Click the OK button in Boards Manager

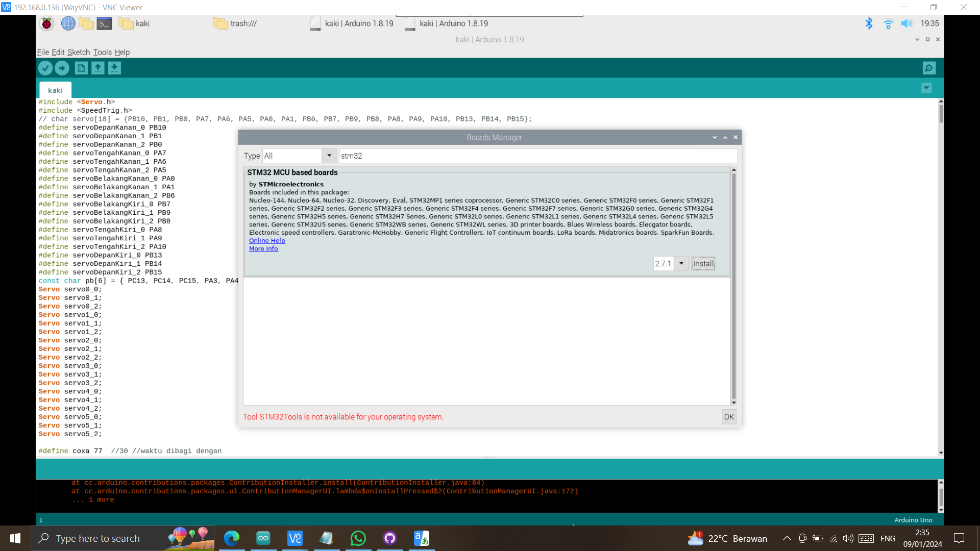tap(729, 416)
